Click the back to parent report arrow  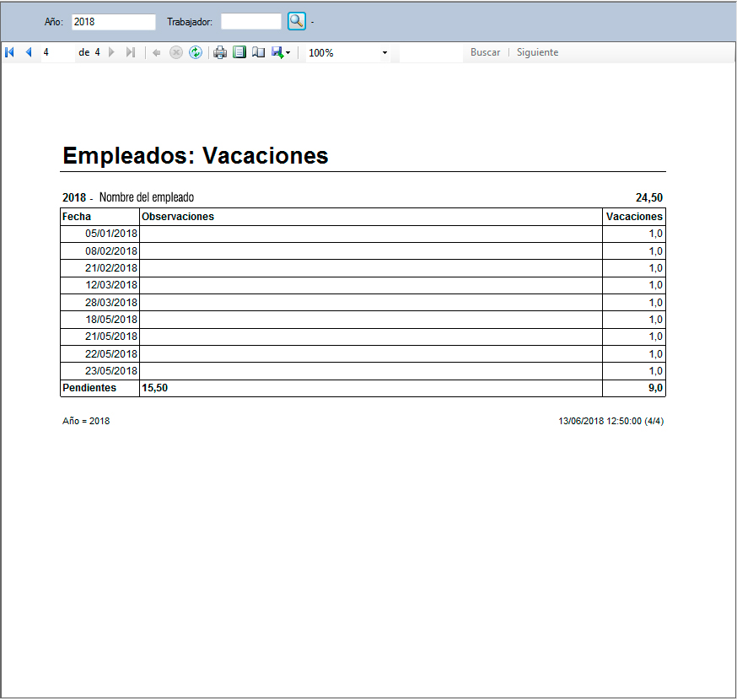[x=157, y=52]
